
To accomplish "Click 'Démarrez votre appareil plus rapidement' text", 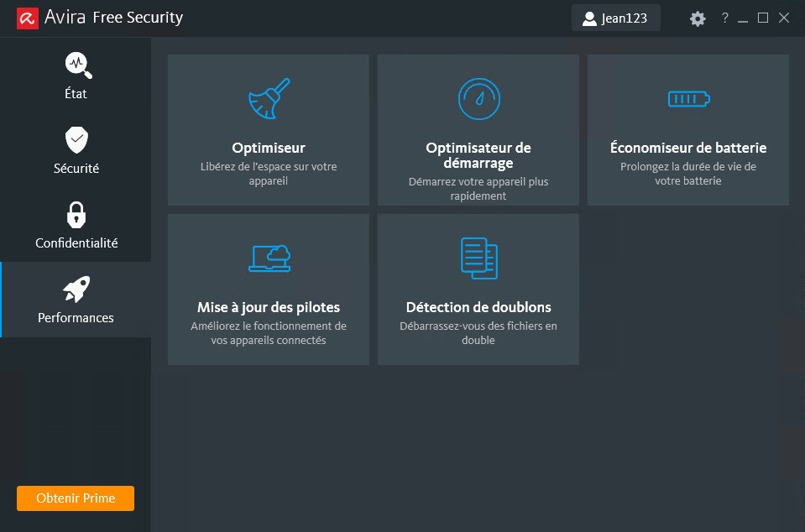I will point(478,189).
